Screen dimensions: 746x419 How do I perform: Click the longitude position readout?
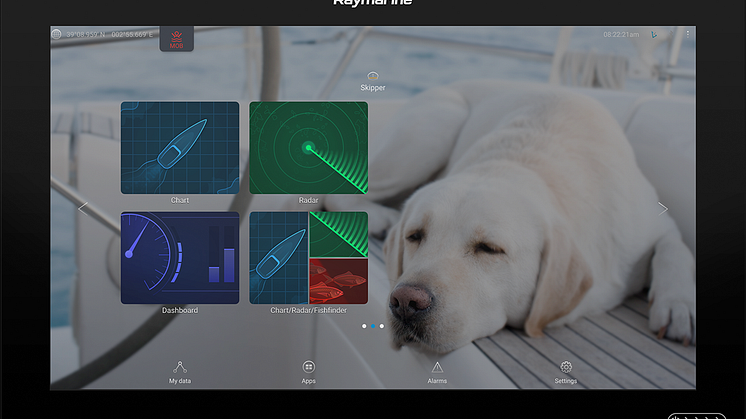click(132, 35)
